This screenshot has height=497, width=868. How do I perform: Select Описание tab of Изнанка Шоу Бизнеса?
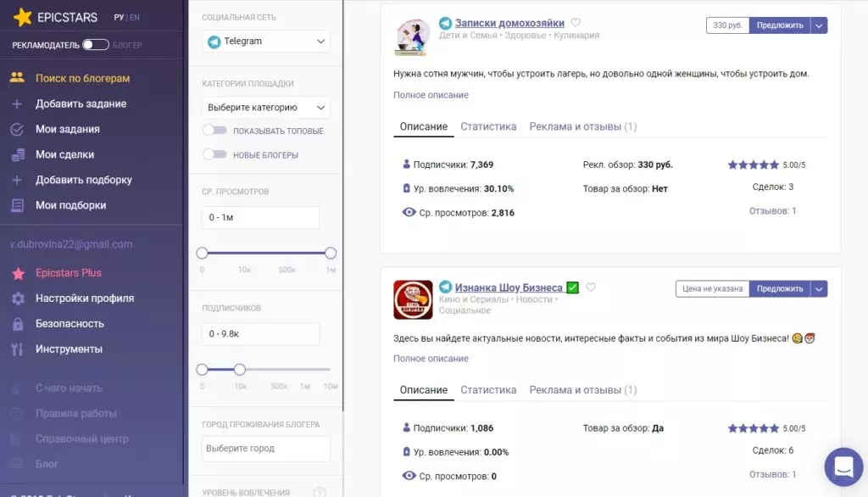tap(424, 390)
